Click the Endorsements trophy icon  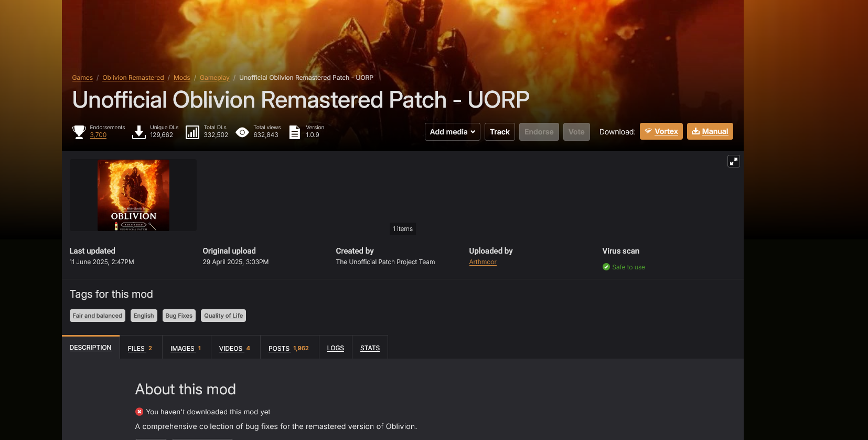(79, 132)
